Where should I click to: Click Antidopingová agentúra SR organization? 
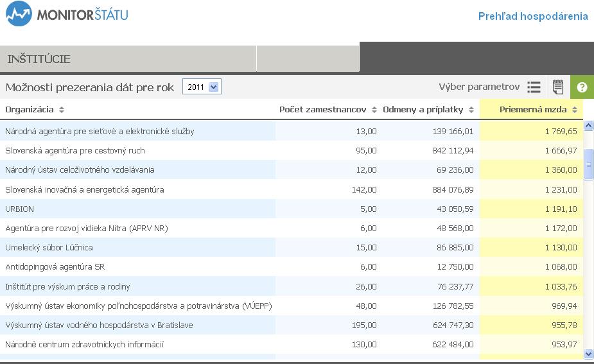coord(55,267)
